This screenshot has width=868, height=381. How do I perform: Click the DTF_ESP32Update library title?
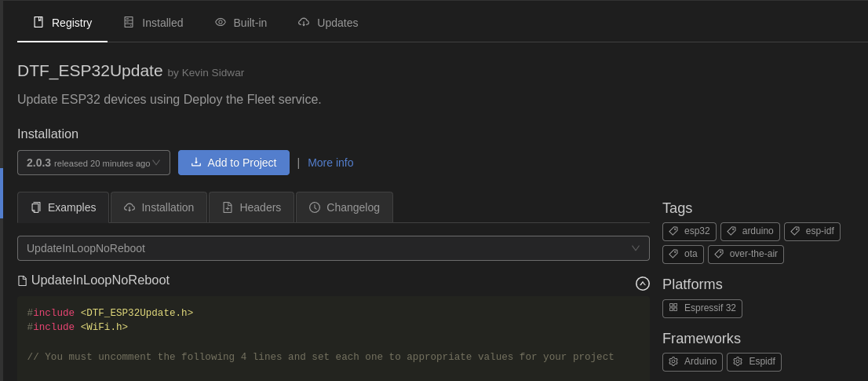coord(89,71)
